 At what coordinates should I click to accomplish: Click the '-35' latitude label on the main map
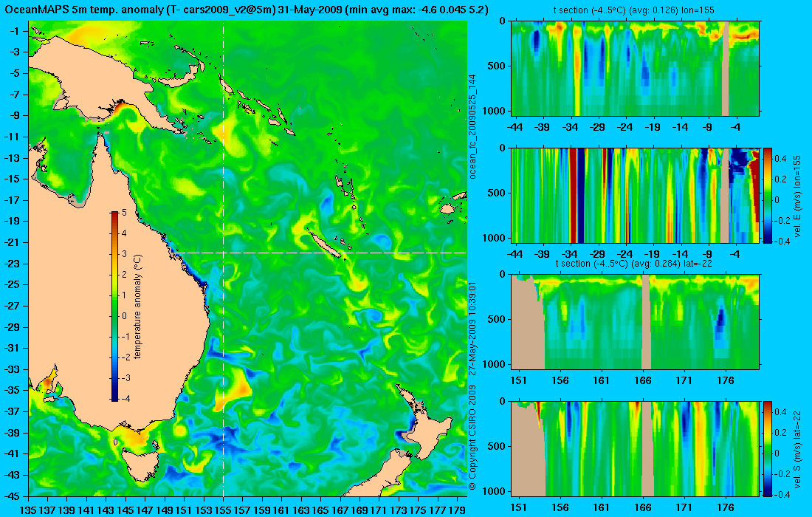(14, 390)
